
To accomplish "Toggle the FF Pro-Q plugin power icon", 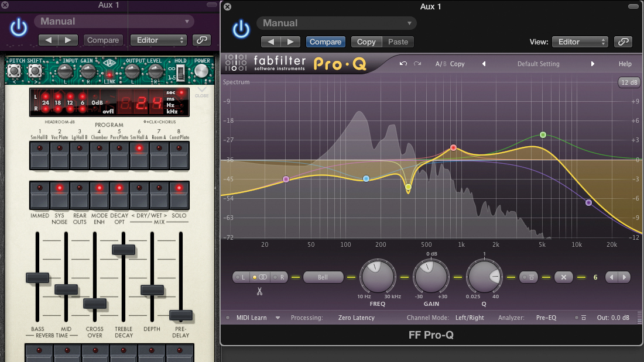I will click(241, 29).
